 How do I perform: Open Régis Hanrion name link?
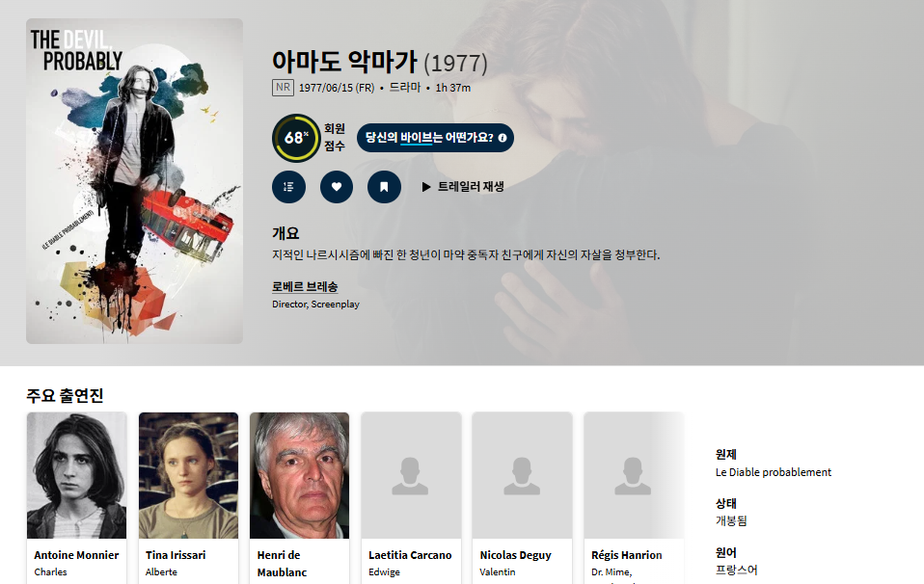(626, 555)
